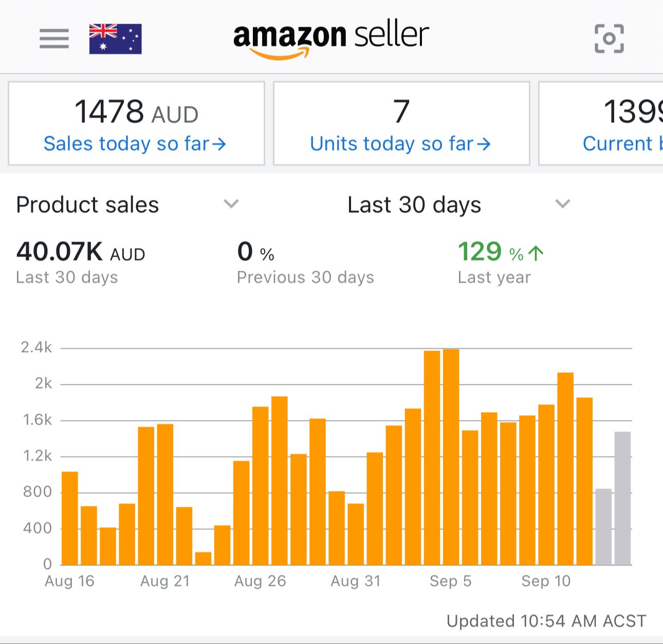Tap the Australia flag marketplace icon
The height and width of the screenshot is (644, 663).
[x=115, y=39]
